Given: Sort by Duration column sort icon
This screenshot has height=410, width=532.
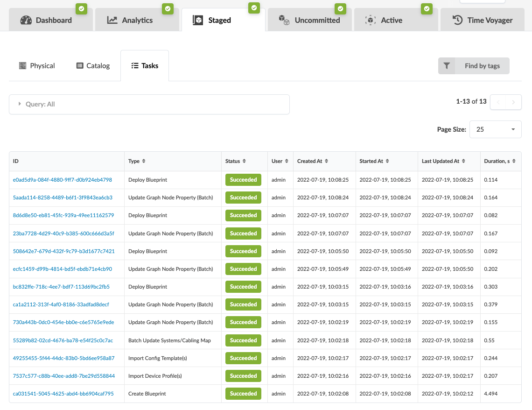Looking at the screenshot, I should coord(514,161).
